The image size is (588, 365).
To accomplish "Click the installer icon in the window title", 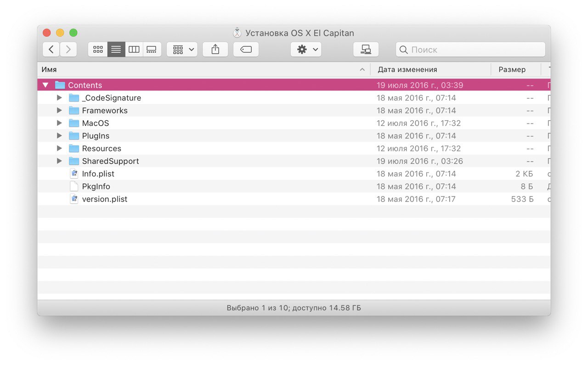I will [237, 33].
